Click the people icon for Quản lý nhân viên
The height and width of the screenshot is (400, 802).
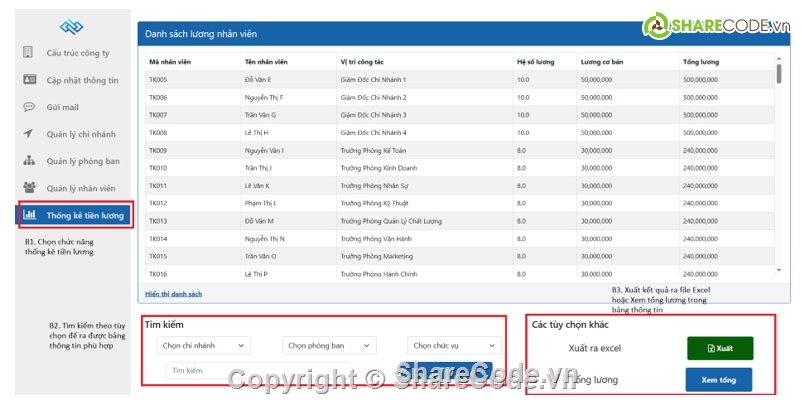(x=29, y=188)
